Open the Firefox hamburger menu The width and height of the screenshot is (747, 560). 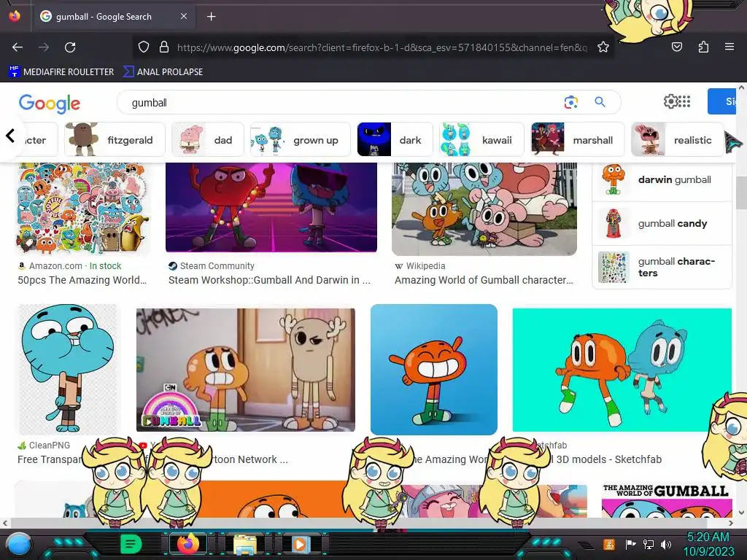pos(729,47)
